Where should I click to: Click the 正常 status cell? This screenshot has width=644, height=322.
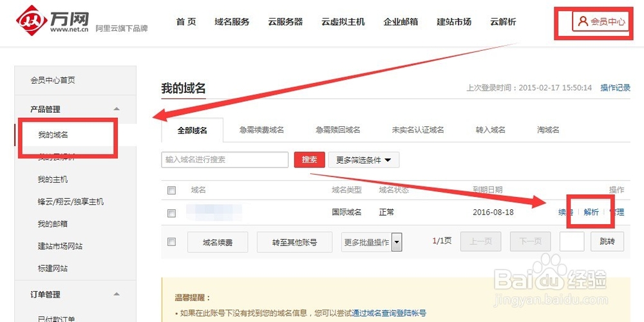click(x=386, y=213)
